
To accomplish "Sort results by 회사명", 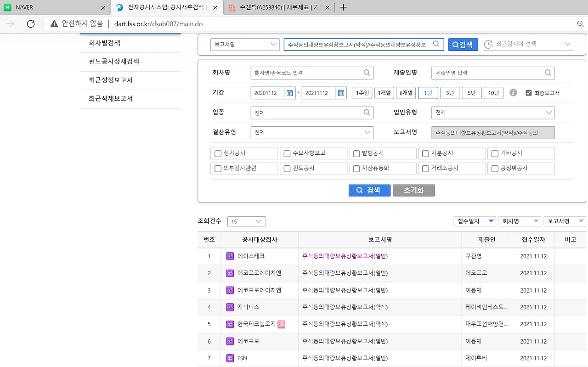I will pyautogui.click(x=520, y=221).
